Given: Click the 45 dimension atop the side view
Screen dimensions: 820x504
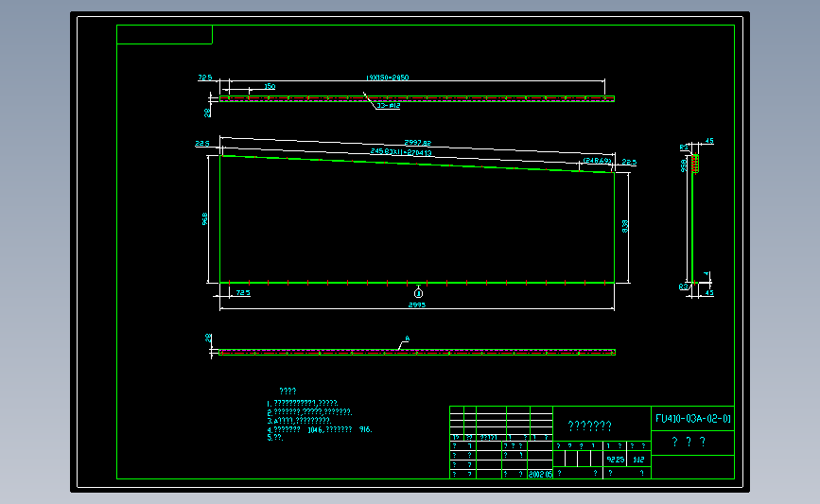Looking at the screenshot, I should point(709,141).
